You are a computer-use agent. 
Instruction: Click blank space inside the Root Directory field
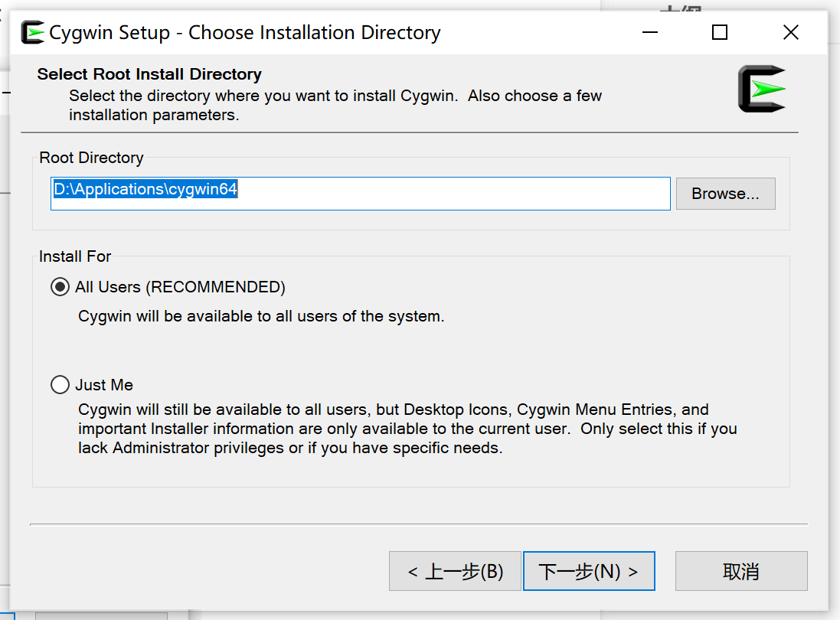pos(459,194)
